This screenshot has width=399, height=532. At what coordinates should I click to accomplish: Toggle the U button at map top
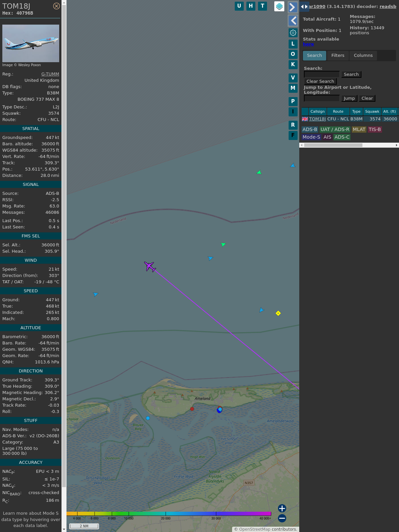click(239, 6)
